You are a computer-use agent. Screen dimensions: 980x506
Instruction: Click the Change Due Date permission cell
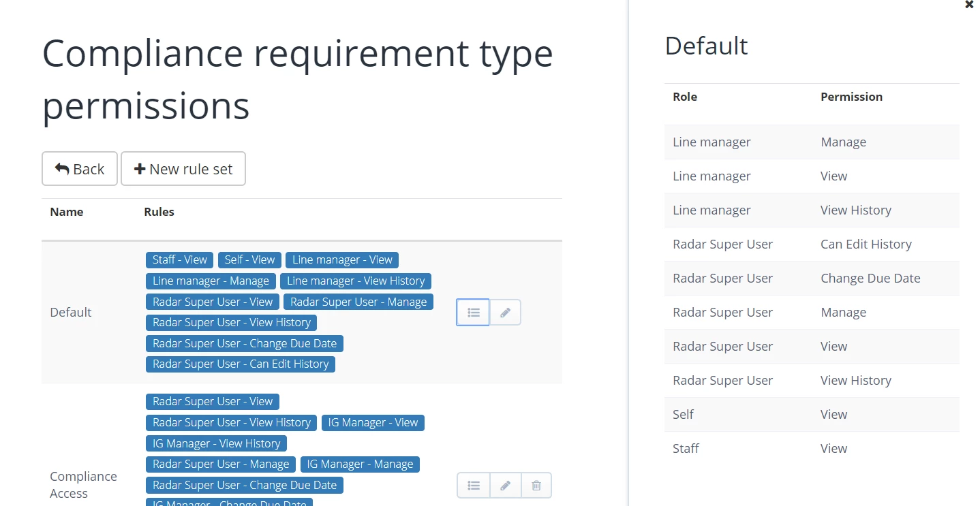[x=870, y=278]
